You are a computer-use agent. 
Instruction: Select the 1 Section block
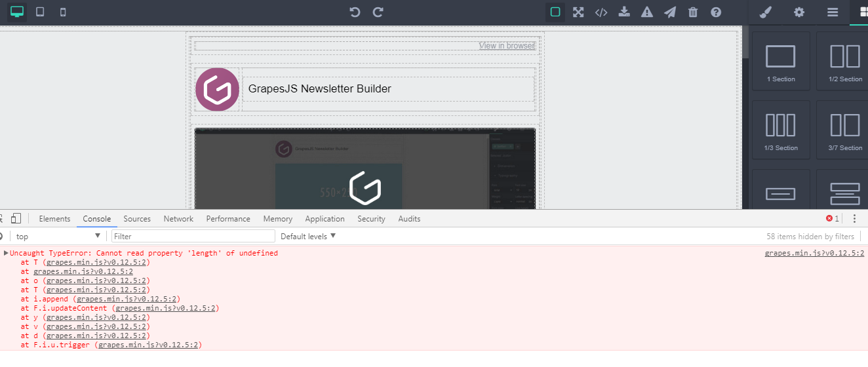pyautogui.click(x=781, y=62)
